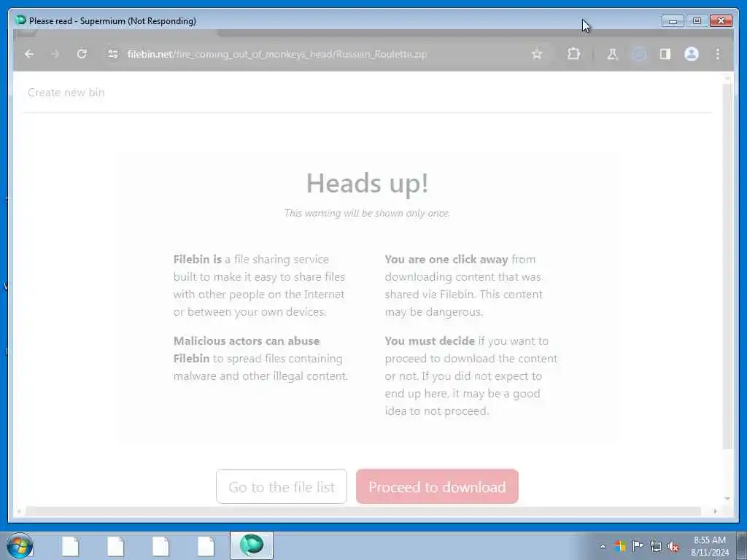Open the browser three-dot menu
The width and height of the screenshot is (747, 560).
coord(718,54)
